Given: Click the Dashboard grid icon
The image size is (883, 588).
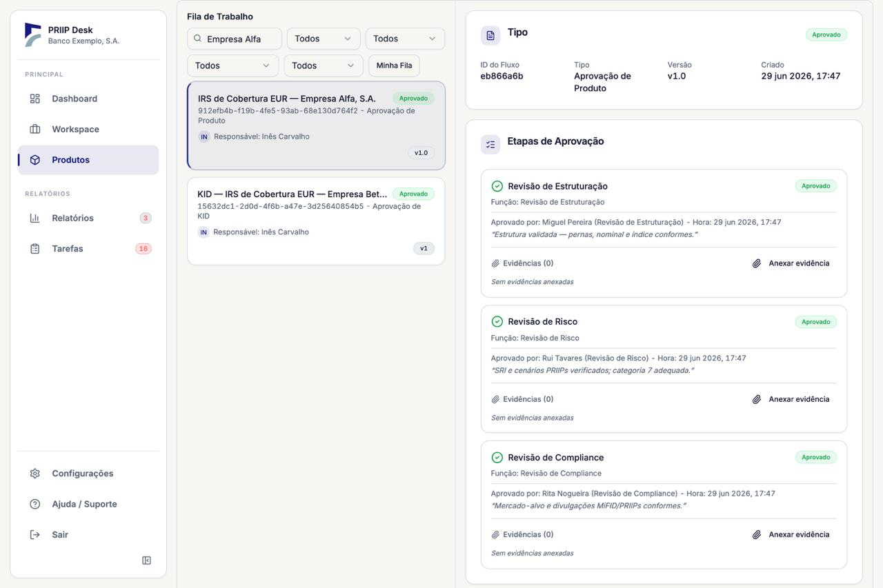Looking at the screenshot, I should click(x=35, y=99).
